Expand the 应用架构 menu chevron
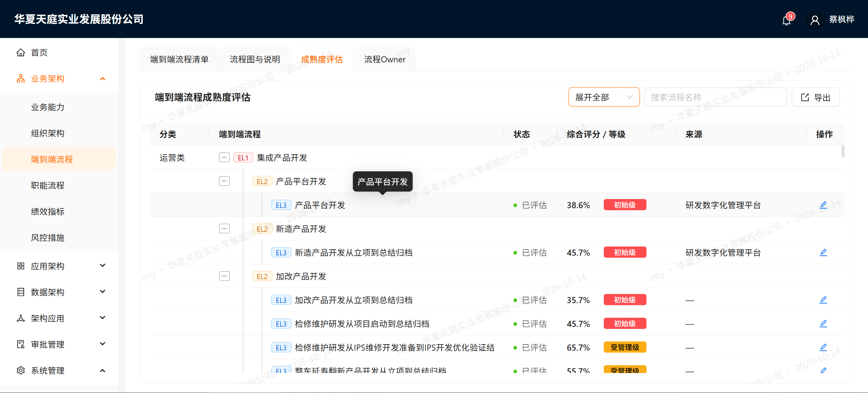The height and width of the screenshot is (393, 868). (103, 266)
